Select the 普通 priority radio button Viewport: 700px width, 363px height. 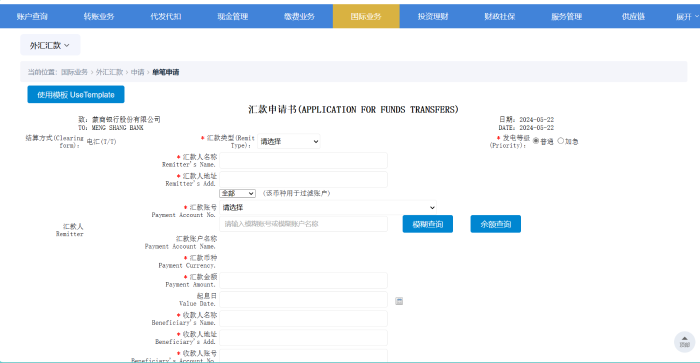[536, 141]
